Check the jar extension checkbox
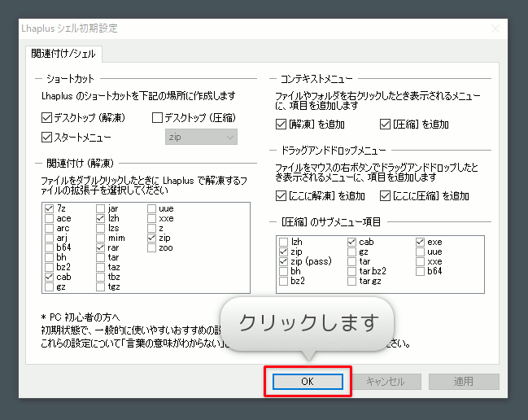The width and height of the screenshot is (528, 420). point(100,209)
